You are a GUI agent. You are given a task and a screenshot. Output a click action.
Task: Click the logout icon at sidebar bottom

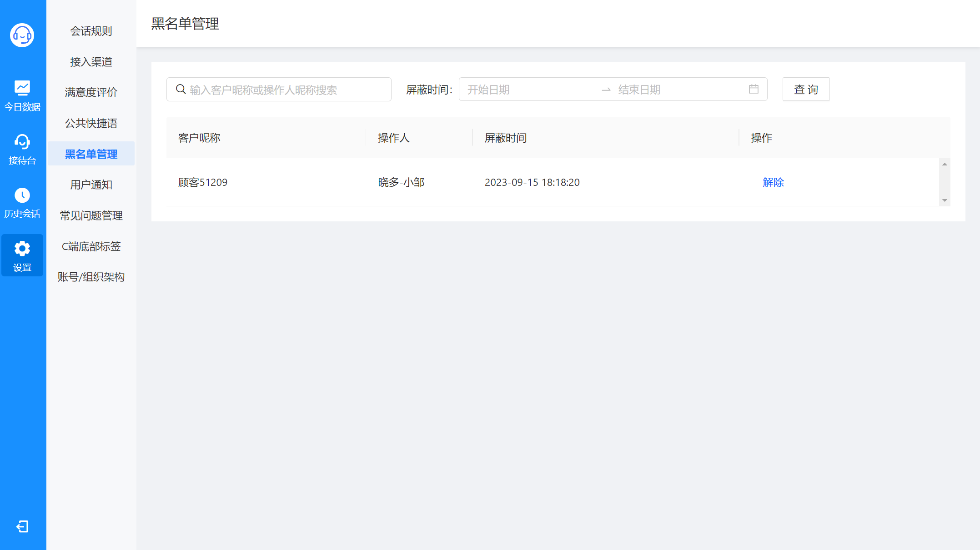coord(22,526)
